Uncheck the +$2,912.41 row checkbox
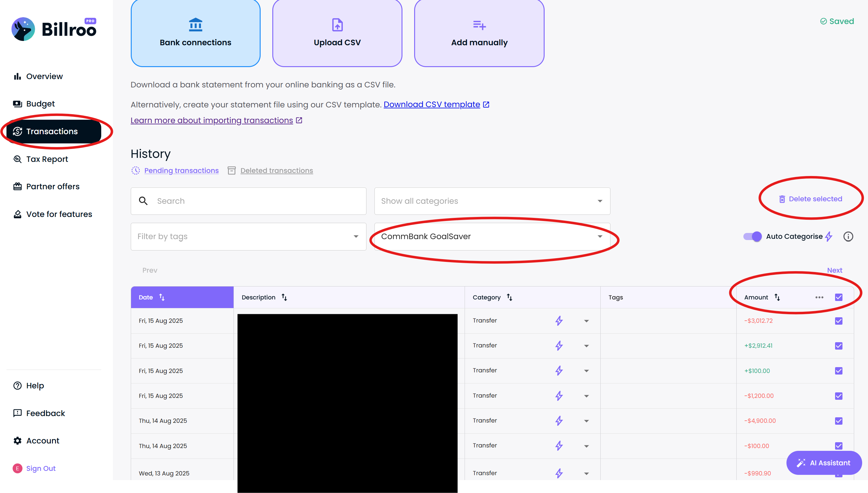 (x=838, y=346)
